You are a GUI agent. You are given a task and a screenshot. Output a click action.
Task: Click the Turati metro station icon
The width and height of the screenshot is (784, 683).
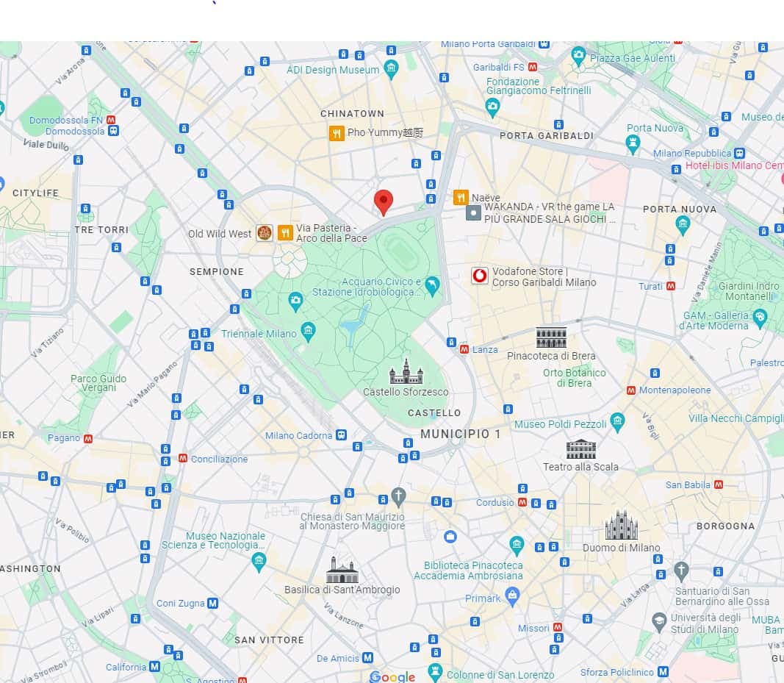(671, 286)
